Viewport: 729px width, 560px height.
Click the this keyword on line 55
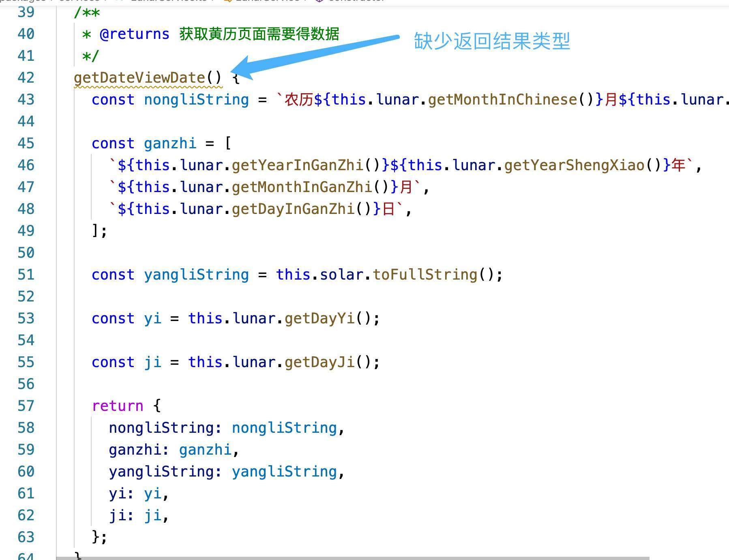(205, 362)
